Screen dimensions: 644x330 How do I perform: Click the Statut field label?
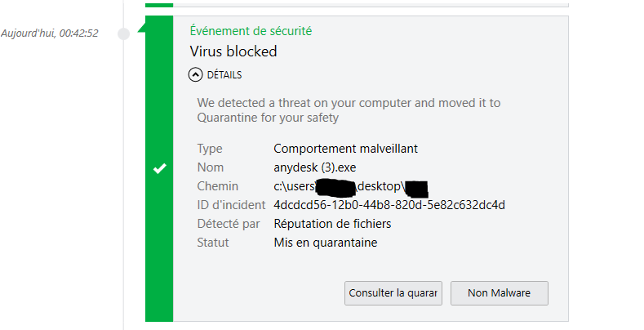point(214,243)
